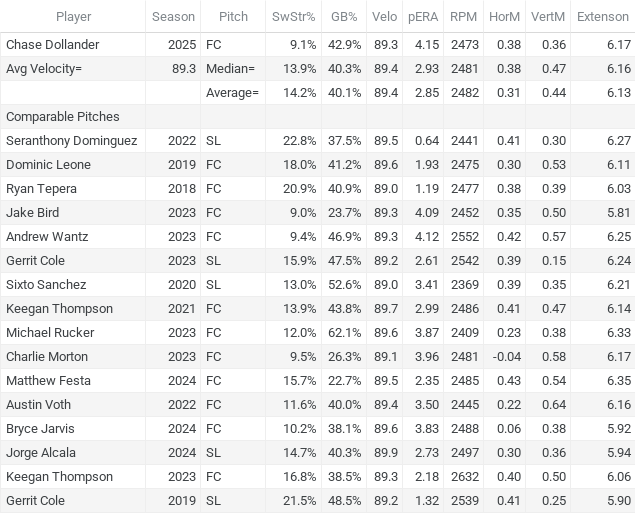Sort table by Season header

[173, 17]
